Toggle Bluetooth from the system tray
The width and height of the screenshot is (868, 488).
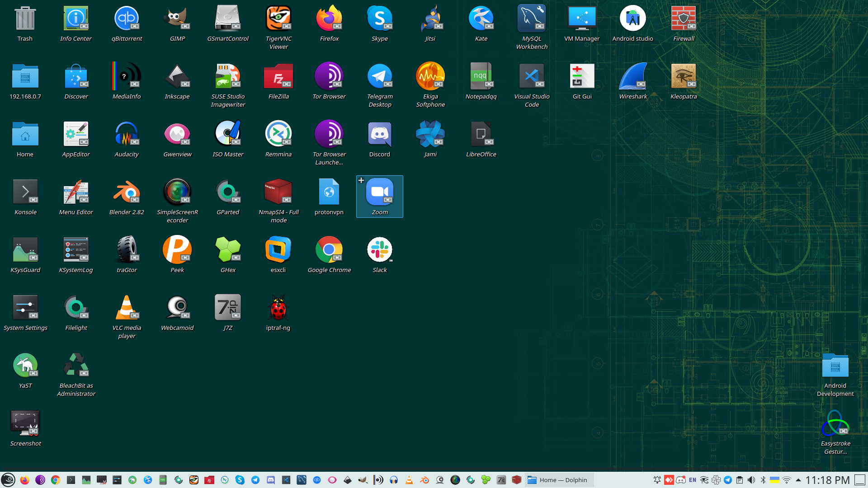pyautogui.click(x=763, y=480)
